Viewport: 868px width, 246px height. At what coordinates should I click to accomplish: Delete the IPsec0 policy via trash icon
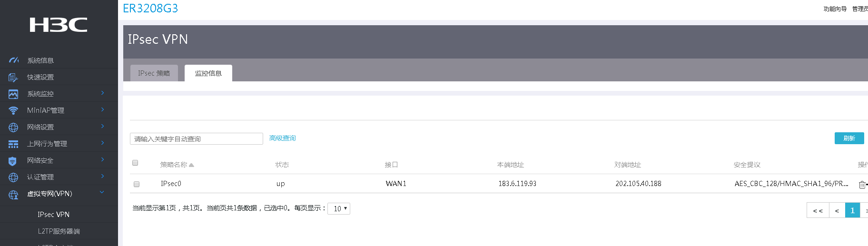[x=862, y=185]
